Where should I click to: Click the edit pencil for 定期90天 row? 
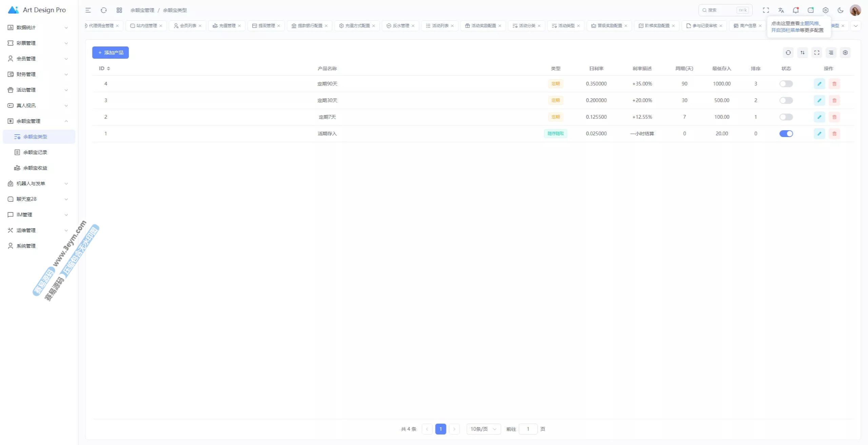819,84
